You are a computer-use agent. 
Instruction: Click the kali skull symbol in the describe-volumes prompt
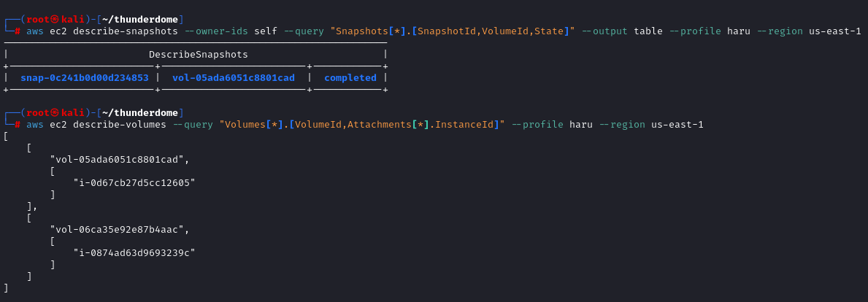(53, 112)
